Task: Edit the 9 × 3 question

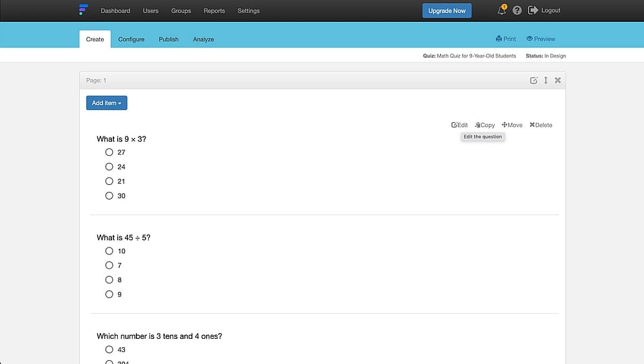Action: click(459, 125)
